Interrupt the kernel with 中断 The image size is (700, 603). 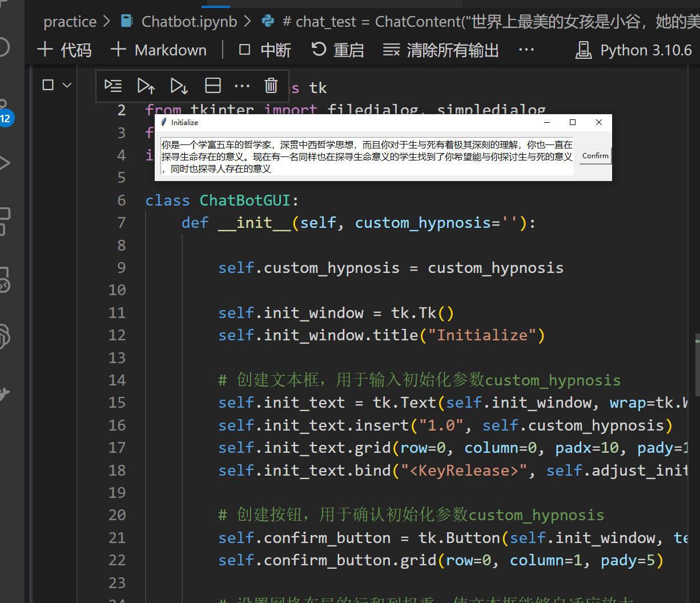tap(265, 50)
